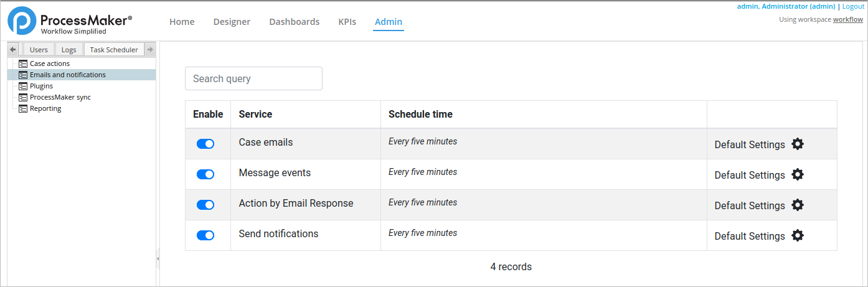This screenshot has width=868, height=287.
Task: Collapse the left sidebar panel handle
Action: point(158,258)
